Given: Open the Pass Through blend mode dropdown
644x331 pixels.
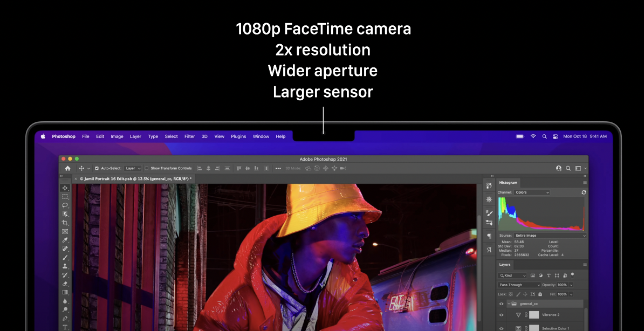Looking at the screenshot, I should pyautogui.click(x=519, y=285).
